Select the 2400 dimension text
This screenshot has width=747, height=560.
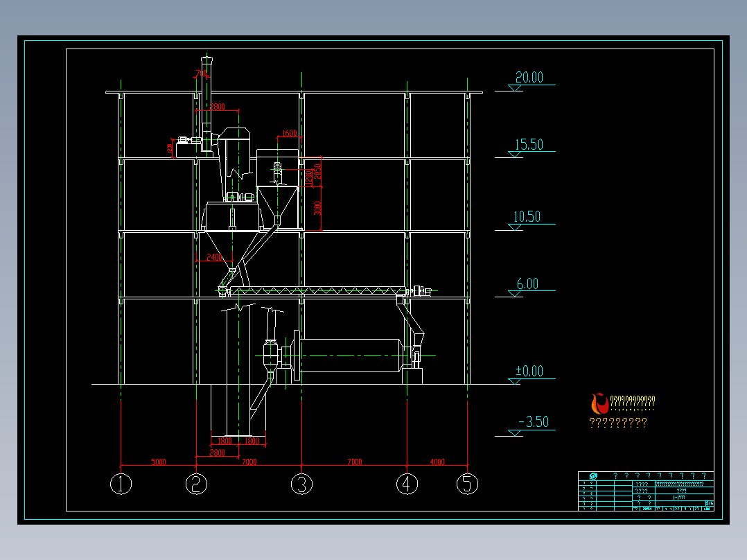coord(214,257)
